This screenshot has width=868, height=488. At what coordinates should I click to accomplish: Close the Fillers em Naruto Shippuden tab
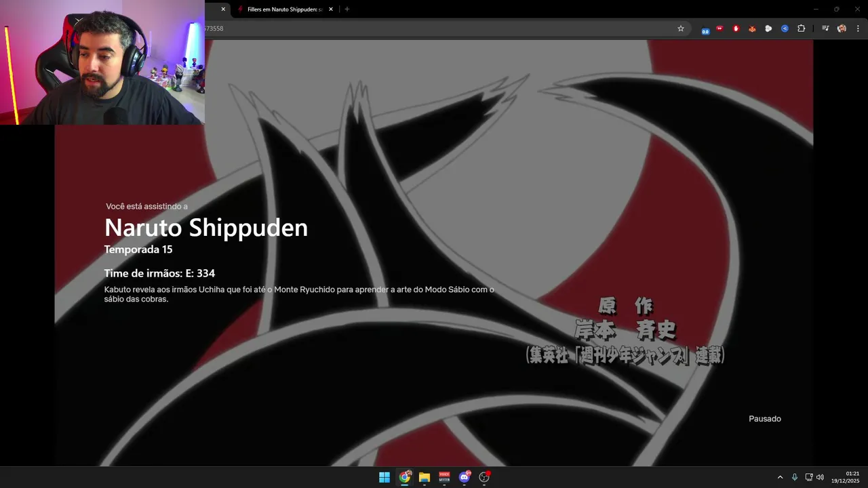click(330, 9)
